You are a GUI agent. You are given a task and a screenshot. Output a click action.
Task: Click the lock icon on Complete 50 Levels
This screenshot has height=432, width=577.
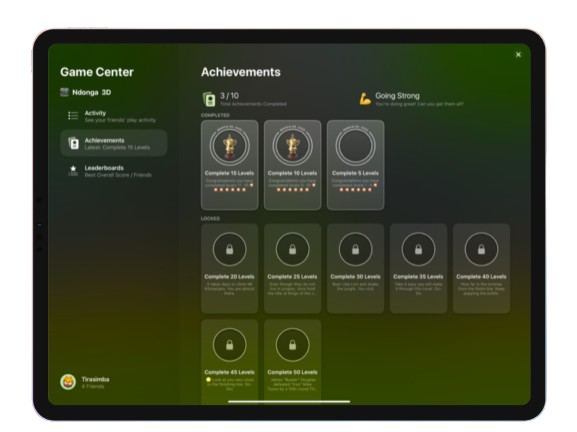[292, 345]
